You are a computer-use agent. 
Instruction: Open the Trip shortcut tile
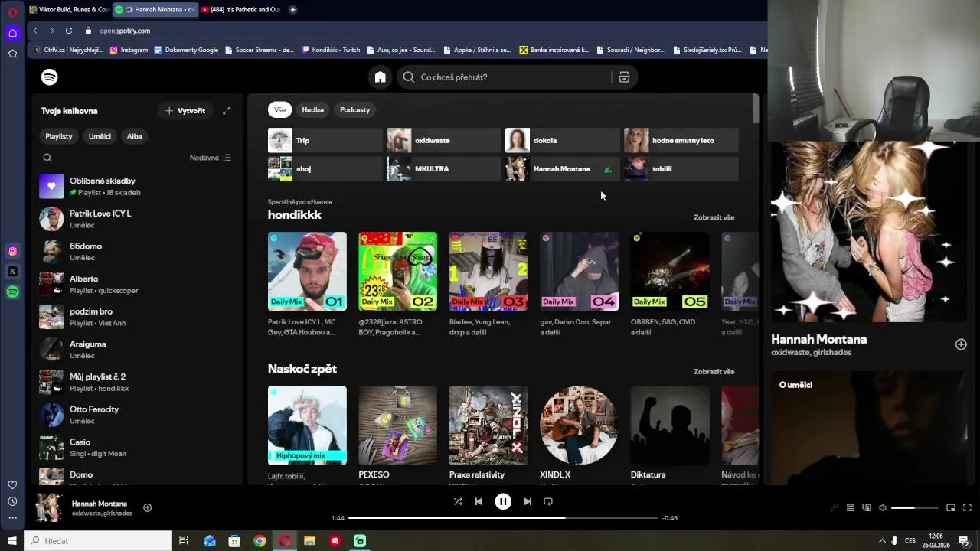325,141
